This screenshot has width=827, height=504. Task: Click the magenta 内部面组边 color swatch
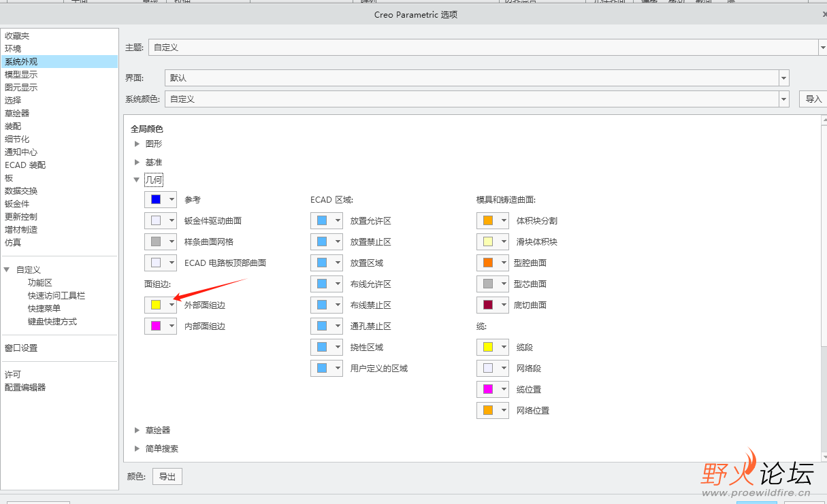(x=161, y=326)
